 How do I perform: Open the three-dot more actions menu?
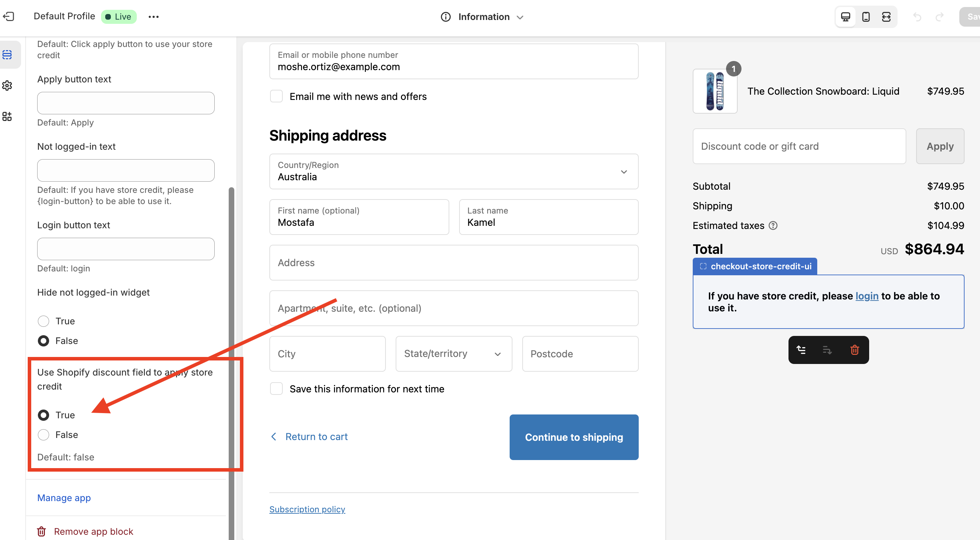[153, 17]
